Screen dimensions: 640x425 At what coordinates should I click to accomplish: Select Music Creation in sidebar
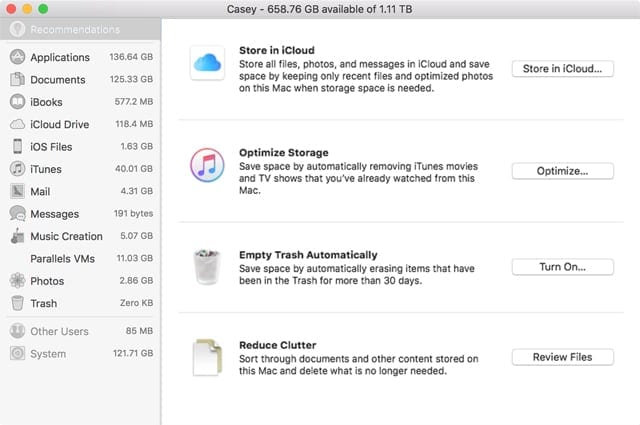(66, 237)
